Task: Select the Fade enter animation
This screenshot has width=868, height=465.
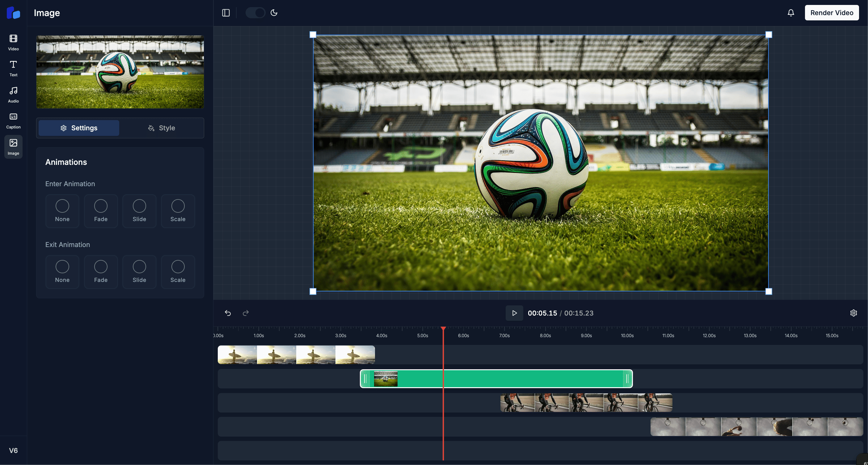Action: (x=101, y=211)
